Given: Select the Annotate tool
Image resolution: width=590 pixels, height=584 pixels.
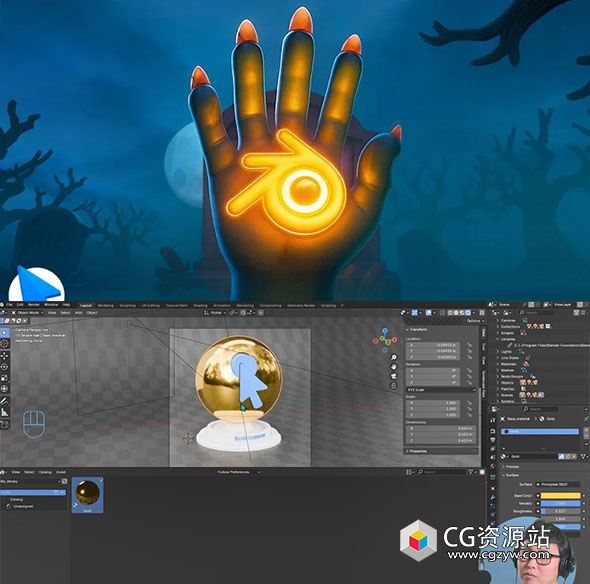Looking at the screenshot, I should pos(5,401).
